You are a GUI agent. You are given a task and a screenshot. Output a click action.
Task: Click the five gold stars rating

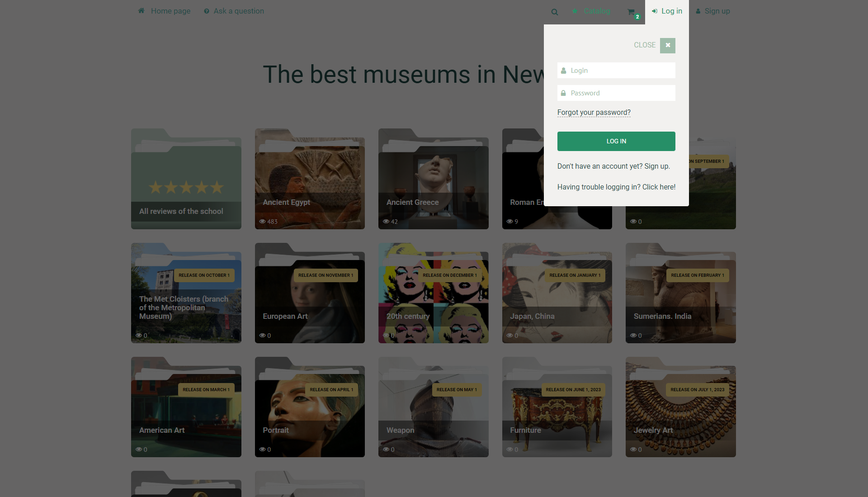[x=186, y=187]
